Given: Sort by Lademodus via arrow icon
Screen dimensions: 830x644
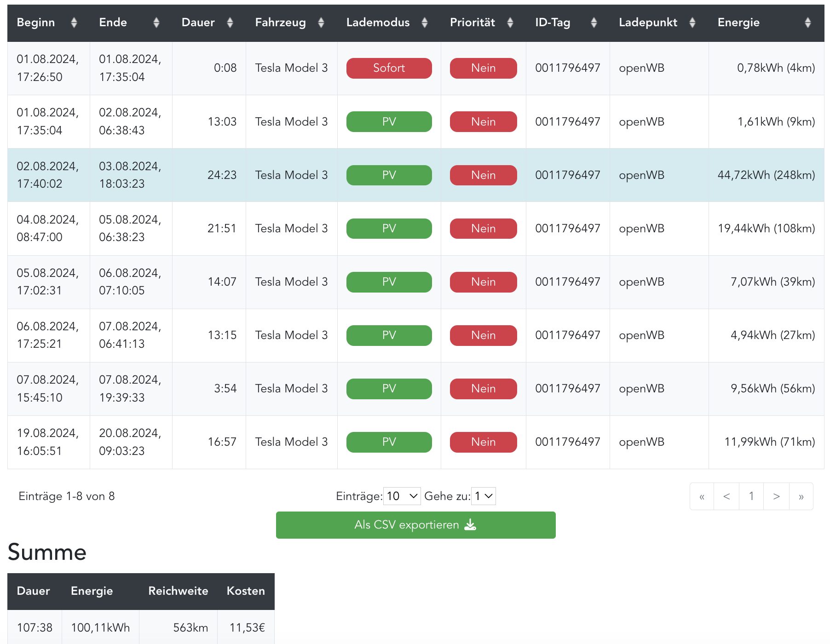Looking at the screenshot, I should 425,23.
